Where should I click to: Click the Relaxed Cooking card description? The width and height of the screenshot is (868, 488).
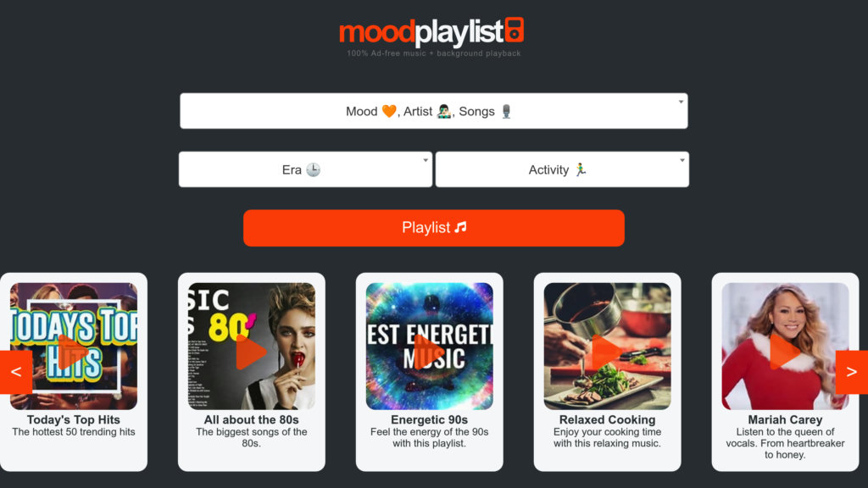(607, 438)
